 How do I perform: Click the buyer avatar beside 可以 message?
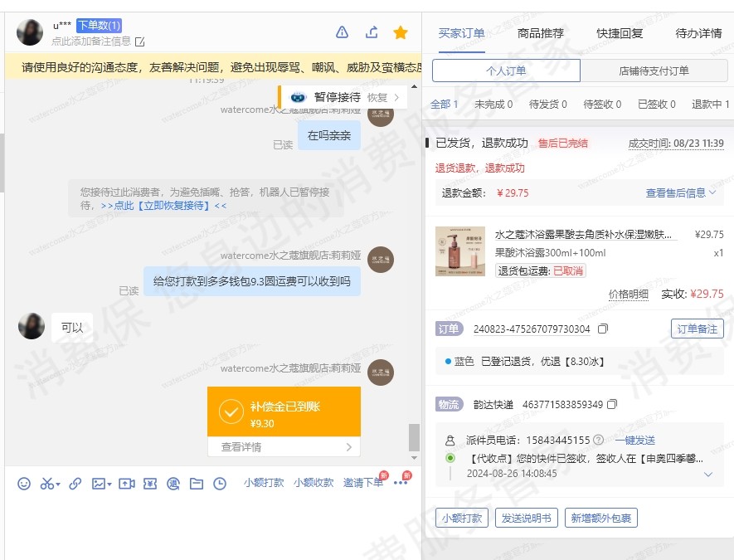tap(32, 326)
